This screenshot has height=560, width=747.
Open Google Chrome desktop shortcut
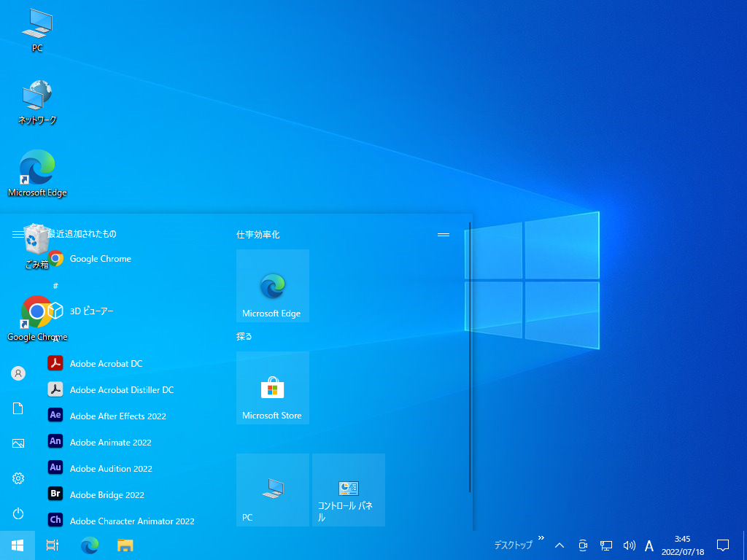[37, 318]
